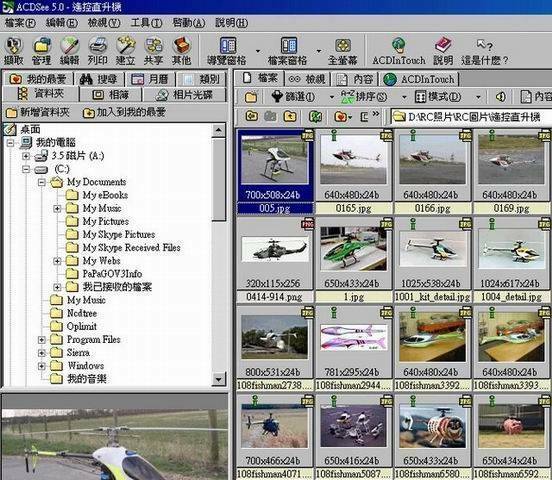The image size is (552, 480).
Task: Open the 檔案(F) menu
Action: tap(20, 23)
